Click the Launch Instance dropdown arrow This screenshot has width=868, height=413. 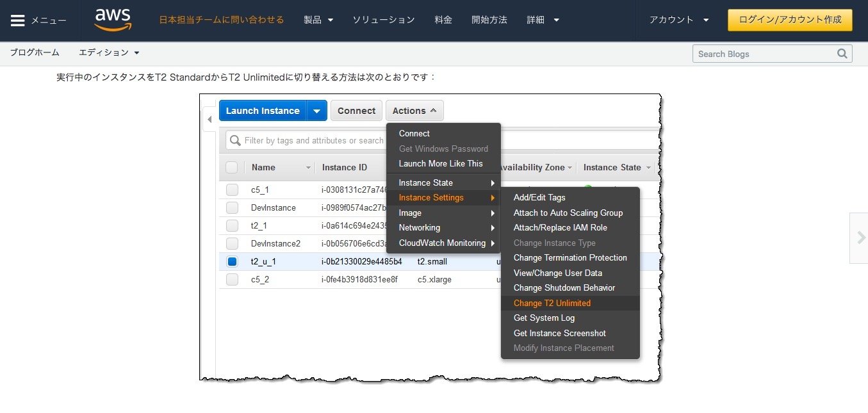tap(316, 111)
